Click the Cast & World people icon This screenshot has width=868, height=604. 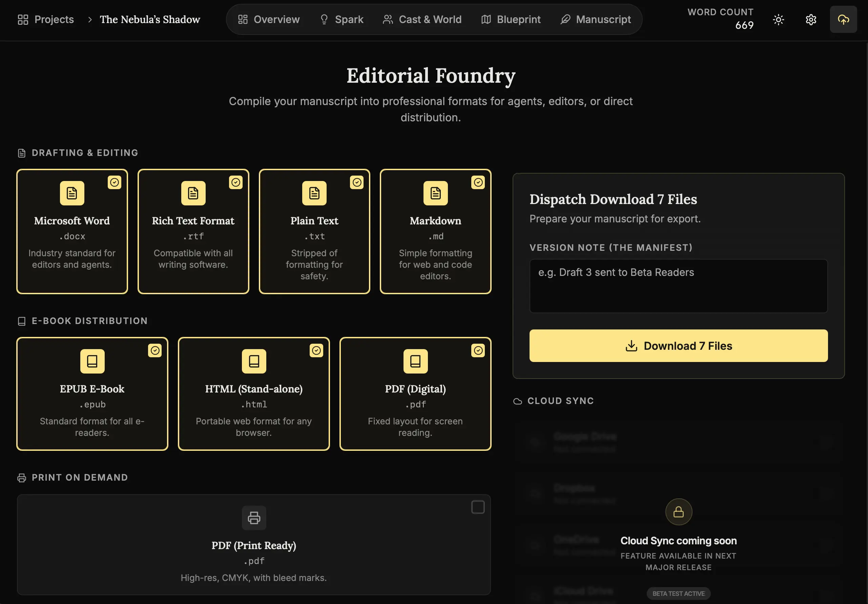tap(387, 19)
